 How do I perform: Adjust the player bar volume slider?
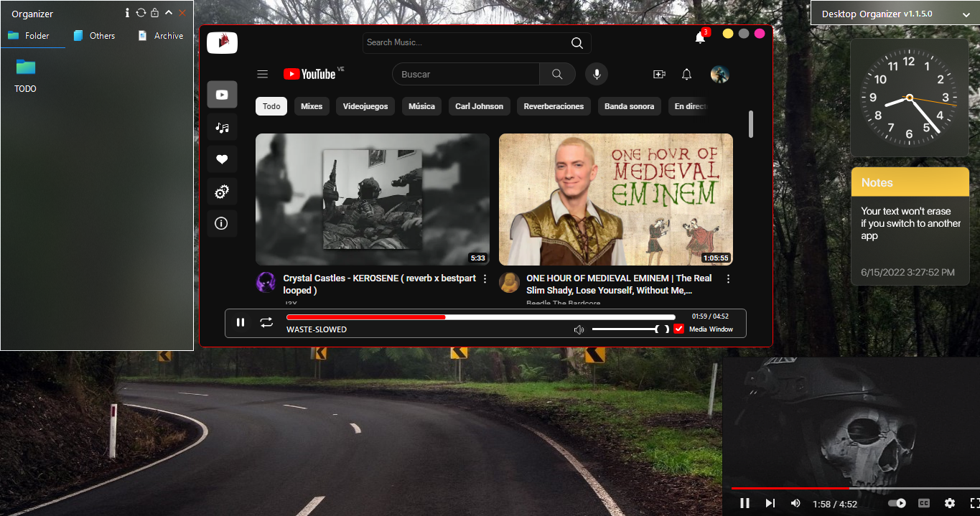pyautogui.click(x=630, y=329)
